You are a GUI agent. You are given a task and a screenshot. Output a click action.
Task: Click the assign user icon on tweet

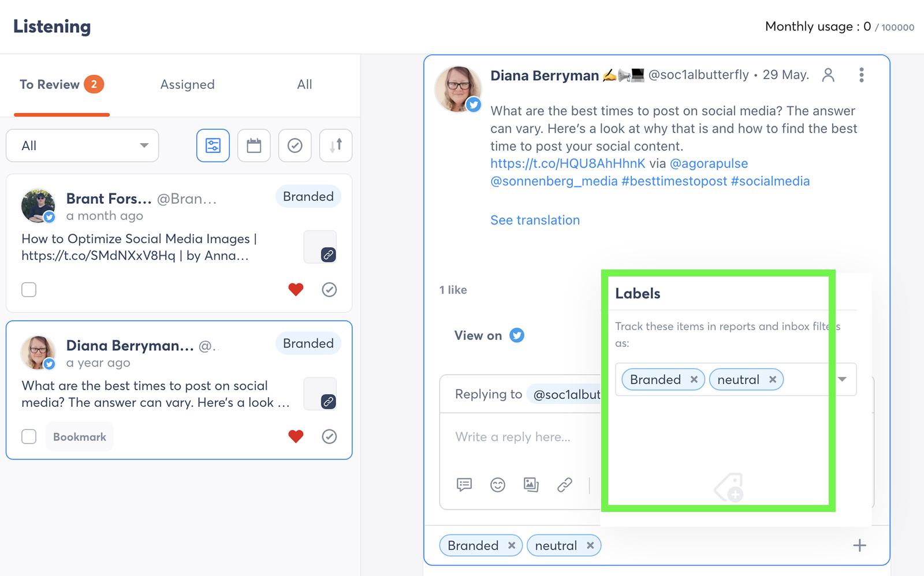[828, 75]
